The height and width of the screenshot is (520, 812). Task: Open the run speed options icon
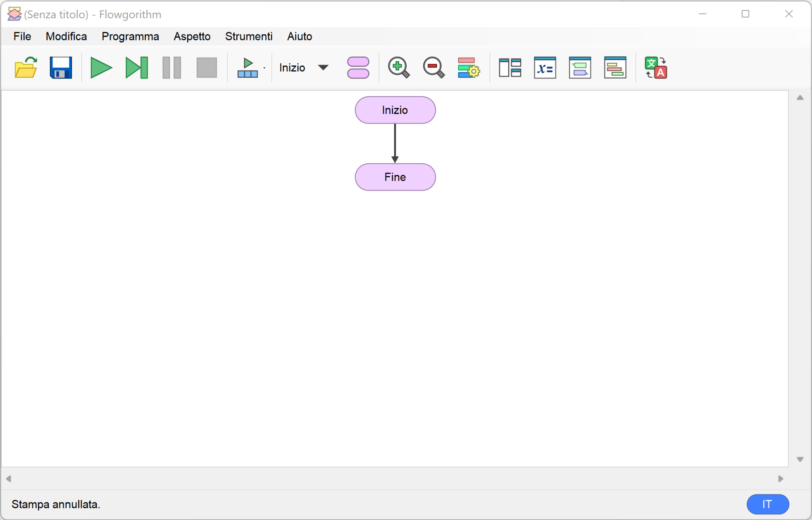tap(248, 67)
